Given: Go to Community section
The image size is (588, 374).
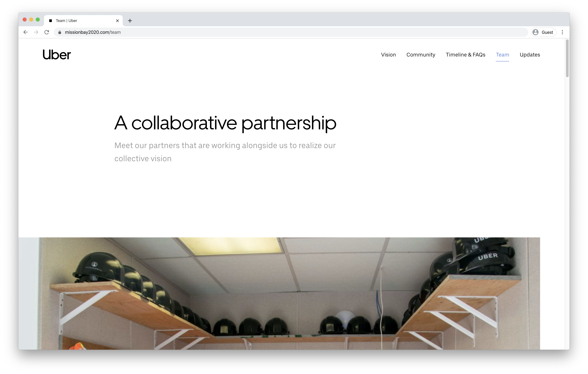Looking at the screenshot, I should point(421,55).
